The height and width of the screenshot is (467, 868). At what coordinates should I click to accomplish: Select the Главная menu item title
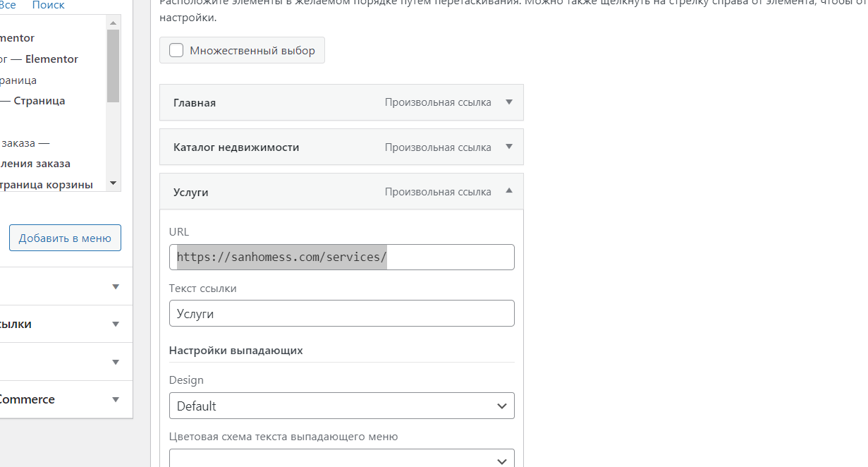click(195, 103)
